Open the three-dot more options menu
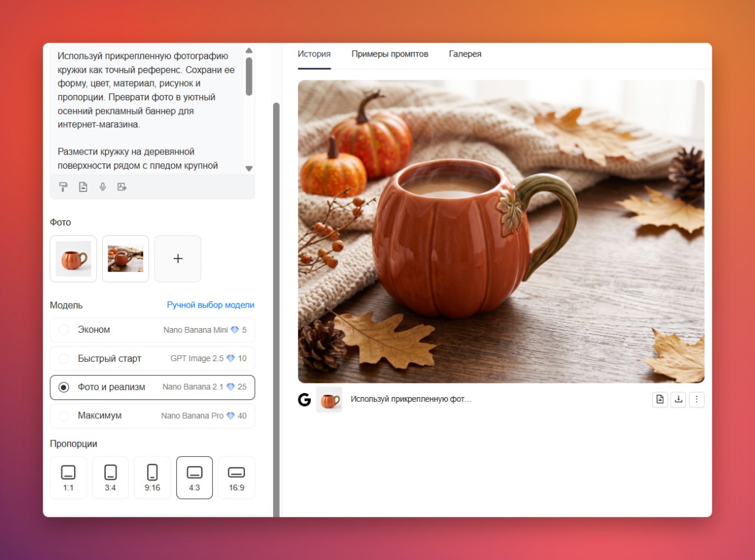The height and width of the screenshot is (560, 755). 697,399
